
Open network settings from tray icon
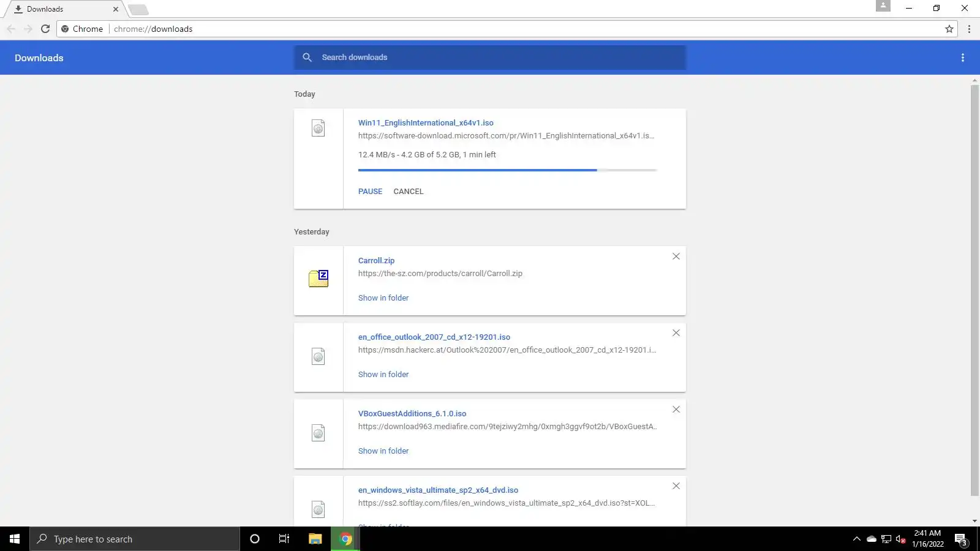coord(886,539)
